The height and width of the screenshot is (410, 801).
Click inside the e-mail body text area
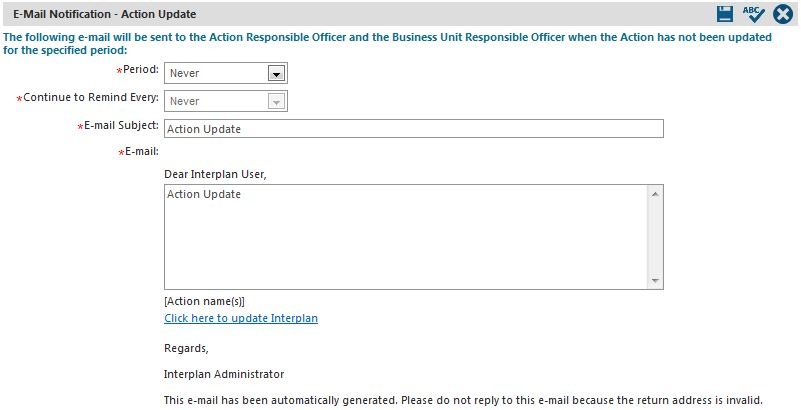click(x=406, y=237)
